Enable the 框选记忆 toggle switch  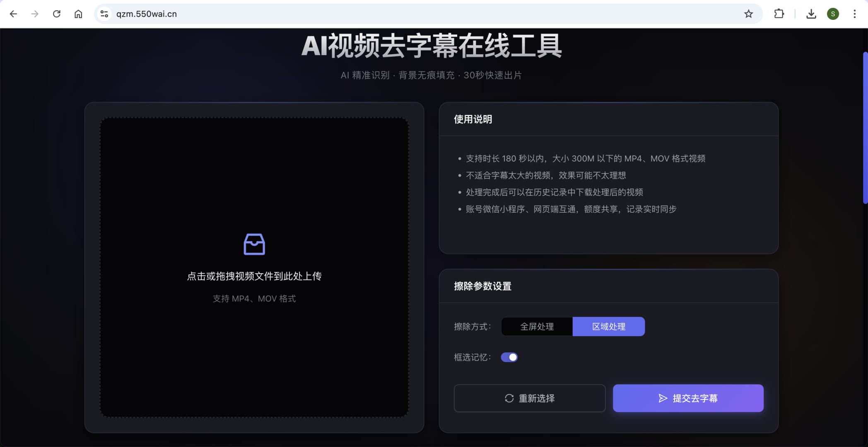pos(509,357)
